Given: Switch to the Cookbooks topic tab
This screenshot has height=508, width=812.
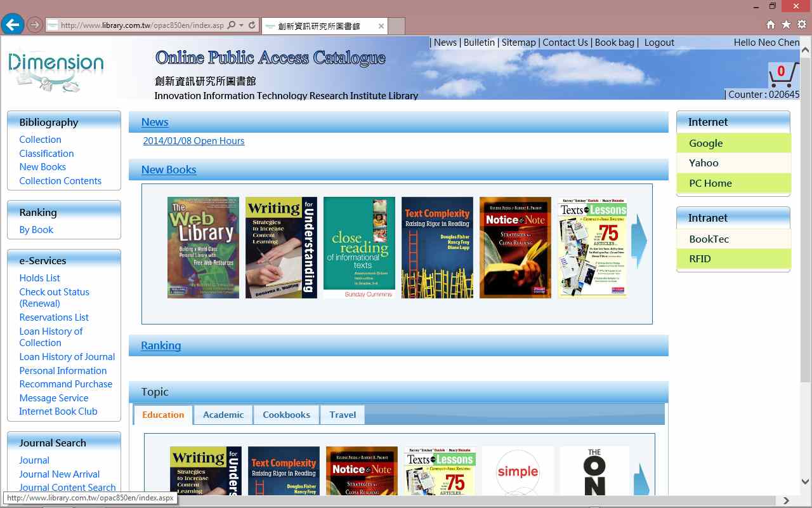Looking at the screenshot, I should (287, 415).
